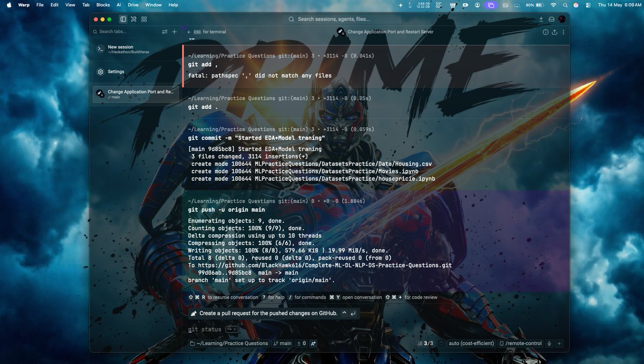This screenshot has width=644, height=364.
Task: Toggle the left sidebar panel icon
Action: (x=123, y=19)
